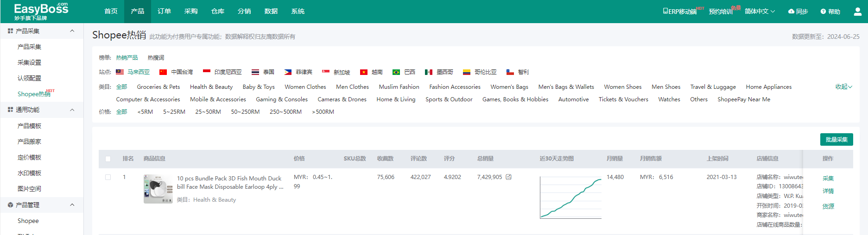Filter category by Gaming & Consoles
The image size is (868, 235).
pos(282,99)
